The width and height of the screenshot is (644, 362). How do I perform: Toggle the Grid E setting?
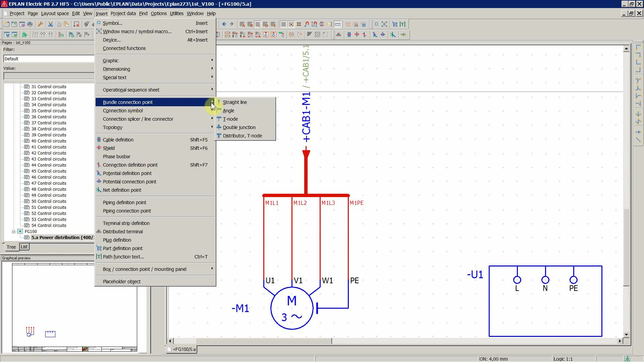click(273, 24)
